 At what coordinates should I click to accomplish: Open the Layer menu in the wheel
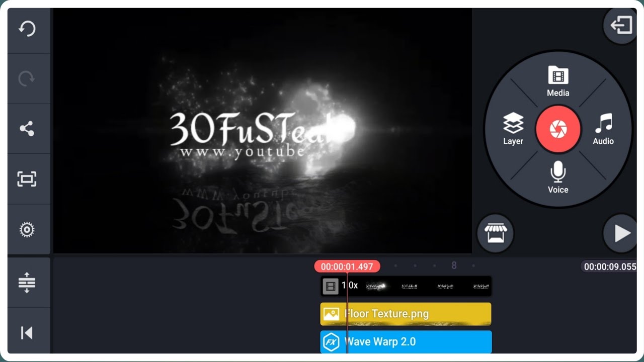[x=513, y=129]
